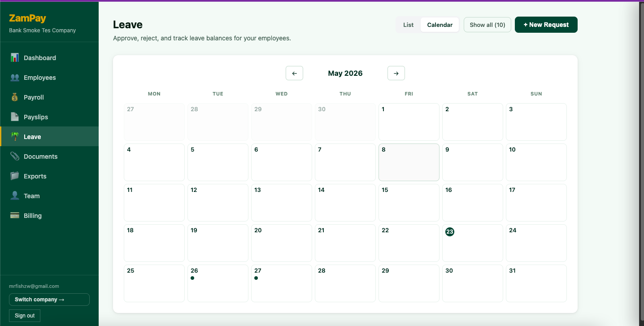Click the Sign out button
Image resolution: width=644 pixels, height=326 pixels.
pyautogui.click(x=25, y=316)
